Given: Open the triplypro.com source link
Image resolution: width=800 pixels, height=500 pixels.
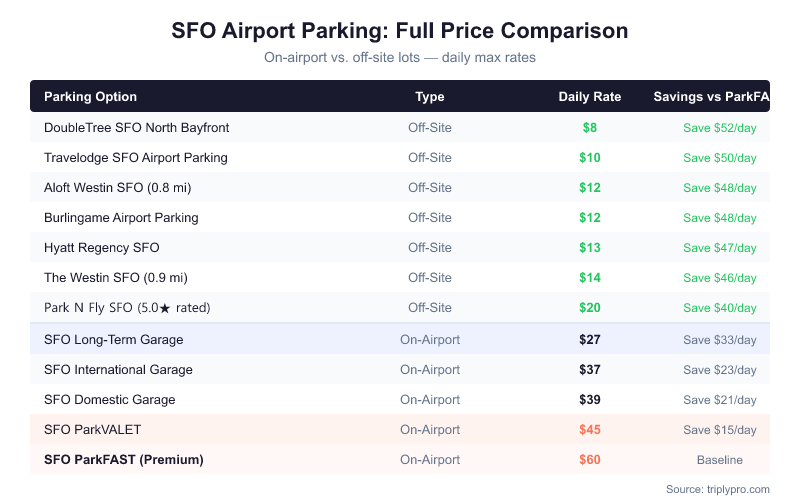Looking at the screenshot, I should [735, 489].
